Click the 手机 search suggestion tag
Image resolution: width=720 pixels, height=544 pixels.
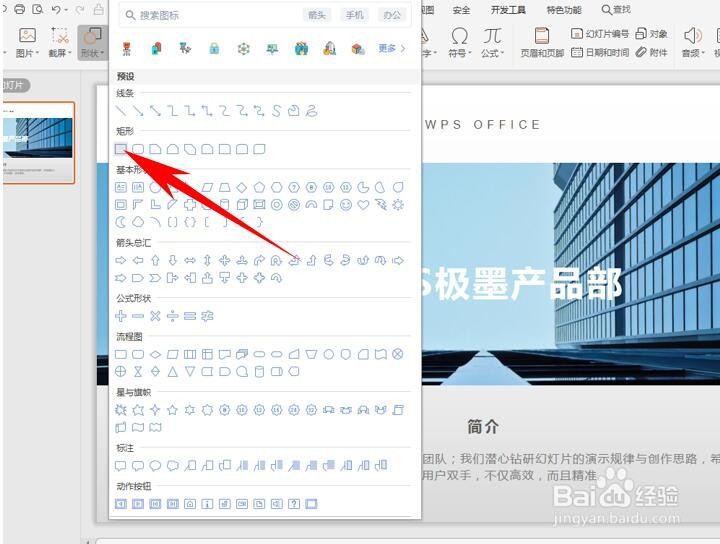pos(354,15)
